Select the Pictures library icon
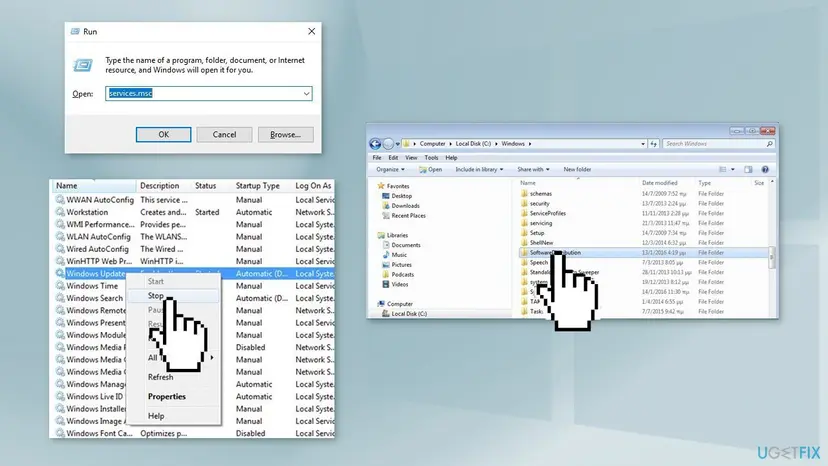The image size is (828, 466). [385, 265]
